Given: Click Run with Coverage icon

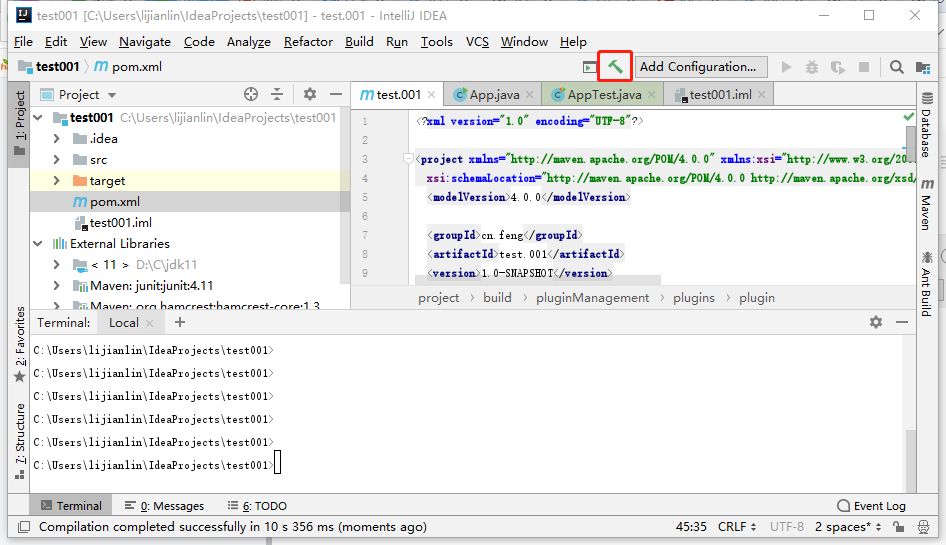Looking at the screenshot, I should coord(838,67).
